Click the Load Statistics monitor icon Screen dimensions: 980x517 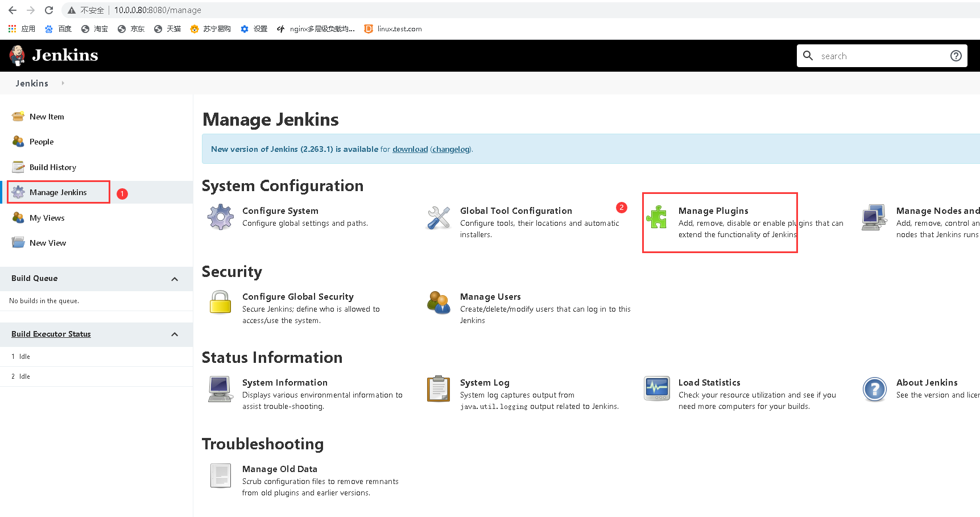point(657,389)
